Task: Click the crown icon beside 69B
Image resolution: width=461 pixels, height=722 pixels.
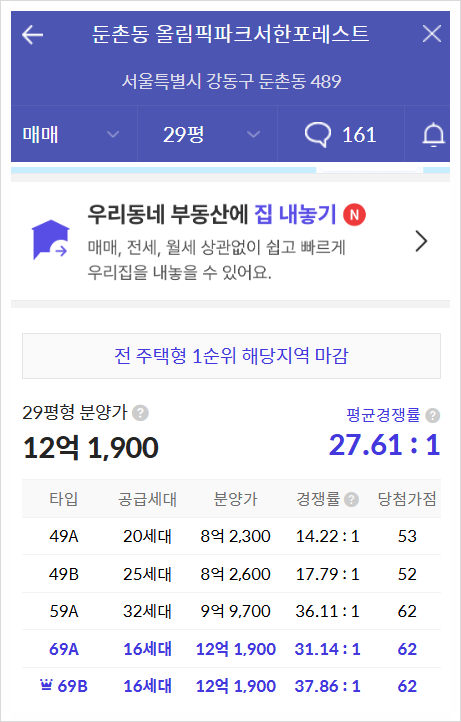Action: point(46,686)
